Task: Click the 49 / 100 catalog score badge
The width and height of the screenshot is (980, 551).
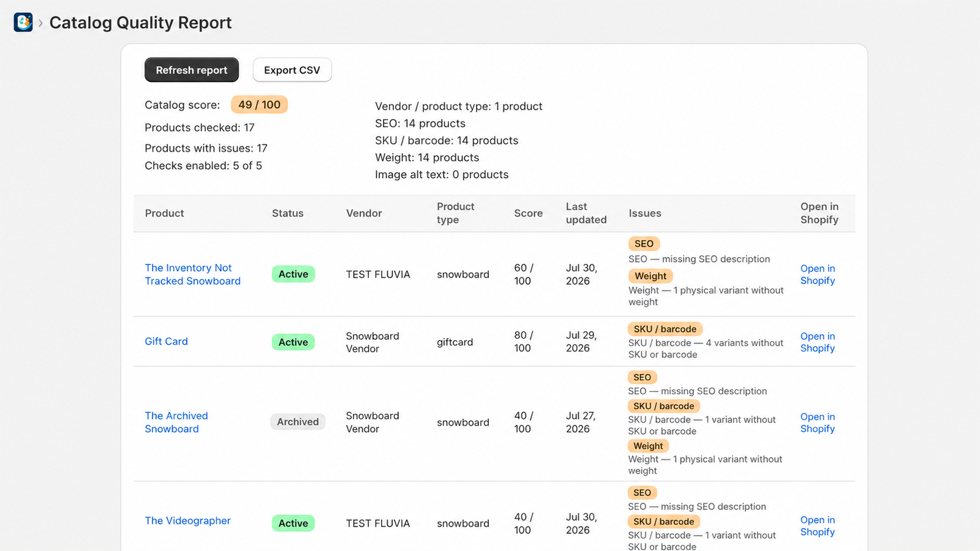Action: (259, 105)
